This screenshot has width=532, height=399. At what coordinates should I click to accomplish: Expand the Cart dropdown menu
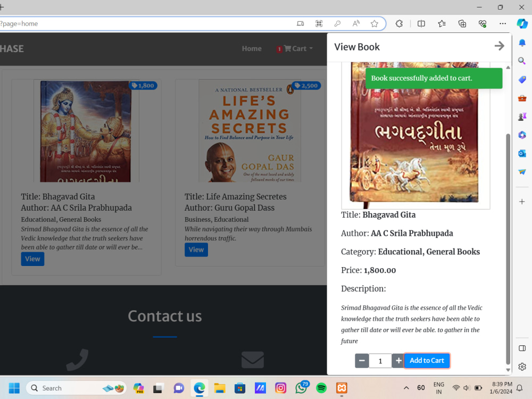tap(295, 48)
